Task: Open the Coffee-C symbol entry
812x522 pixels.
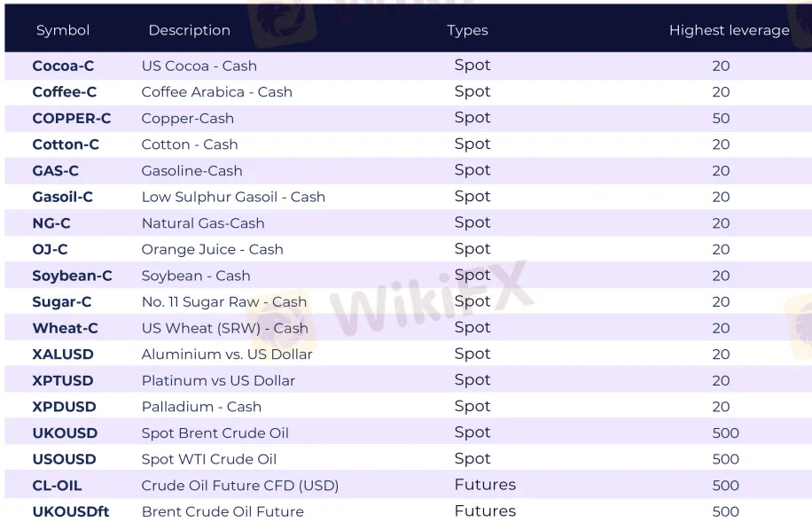Action: 65,92
